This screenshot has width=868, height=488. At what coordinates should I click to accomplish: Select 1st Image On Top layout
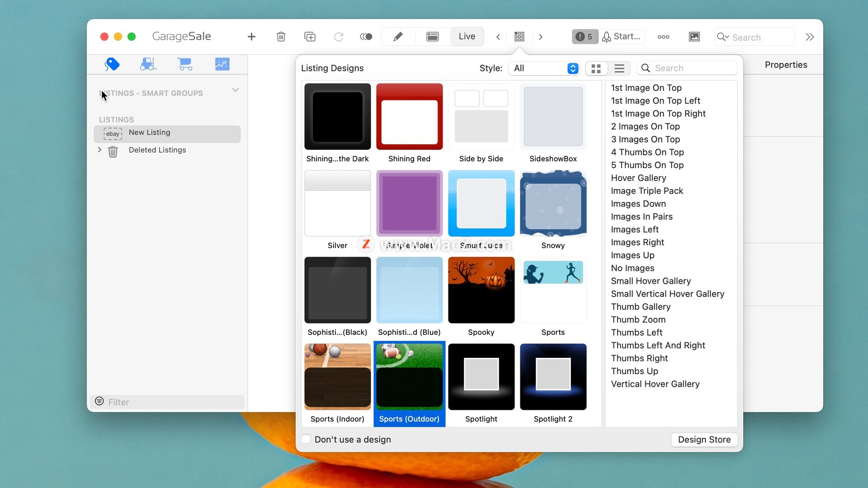[x=646, y=88]
